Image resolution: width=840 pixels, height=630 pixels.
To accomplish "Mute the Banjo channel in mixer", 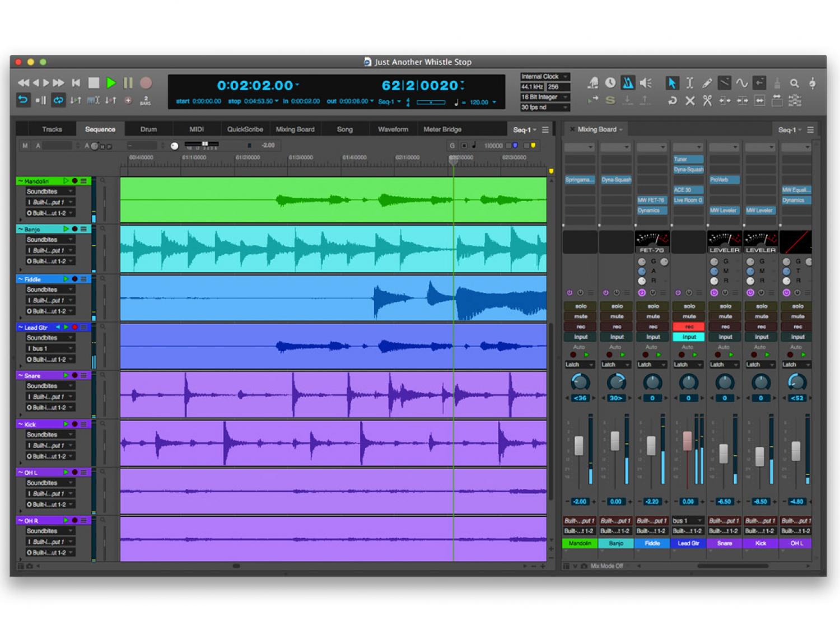I will click(x=616, y=316).
